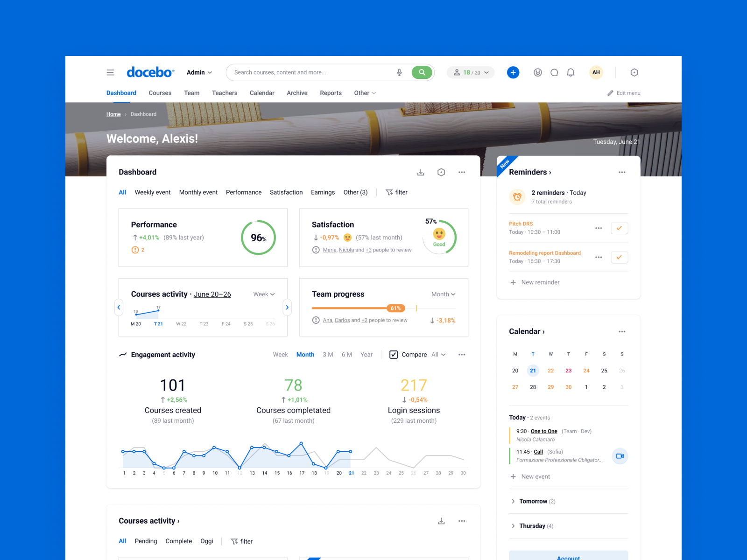Click the microphone icon in the search bar
Viewport: 747px width, 560px height.
[399, 72]
